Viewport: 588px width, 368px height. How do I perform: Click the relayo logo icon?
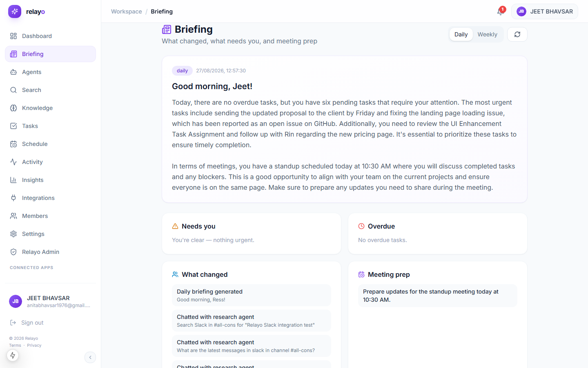15,11
